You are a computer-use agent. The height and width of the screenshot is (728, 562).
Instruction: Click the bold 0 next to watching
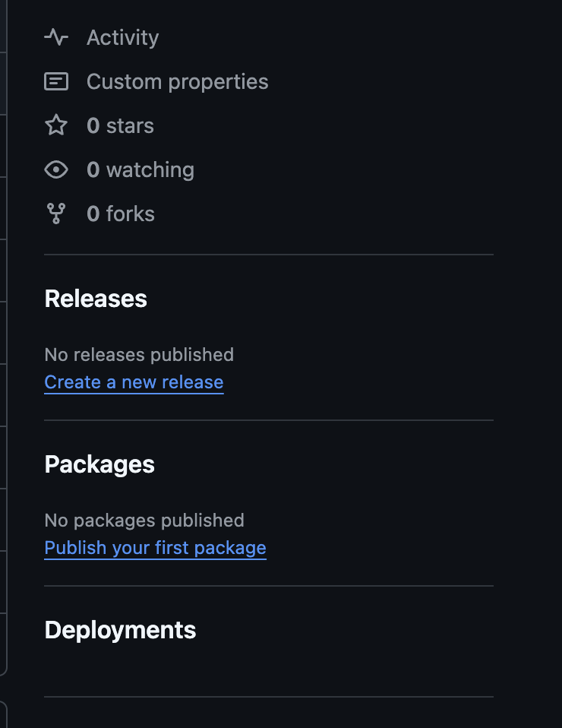pos(93,170)
